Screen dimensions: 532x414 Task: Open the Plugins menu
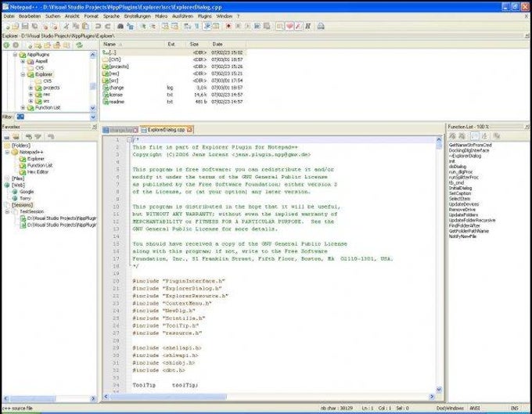coord(204,16)
